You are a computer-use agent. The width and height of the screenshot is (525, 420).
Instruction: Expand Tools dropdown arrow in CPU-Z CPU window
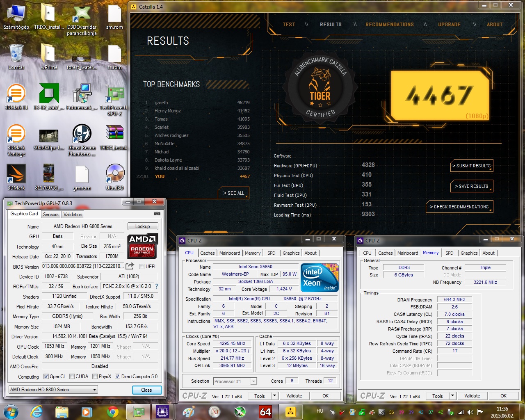274,396
